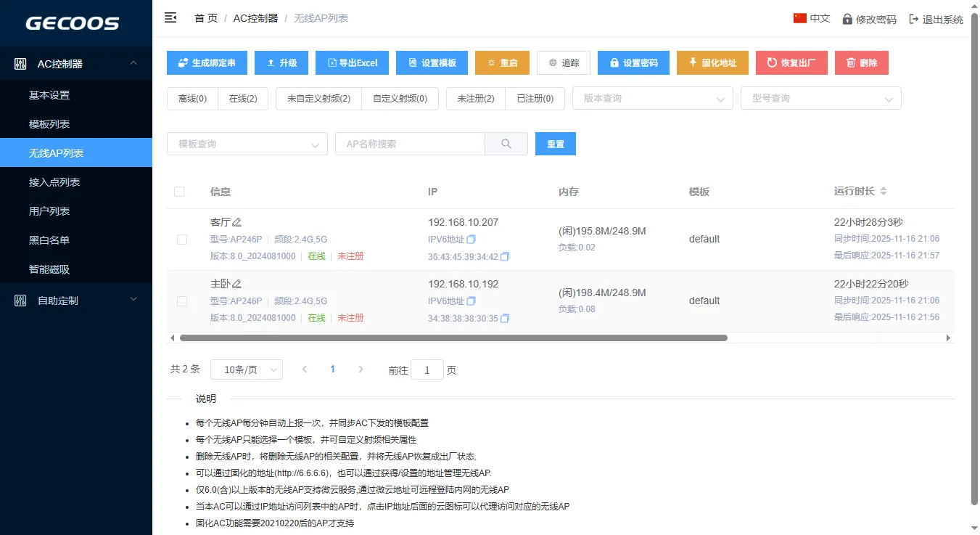Click the edit pencil icon next to 客厅

(x=236, y=222)
